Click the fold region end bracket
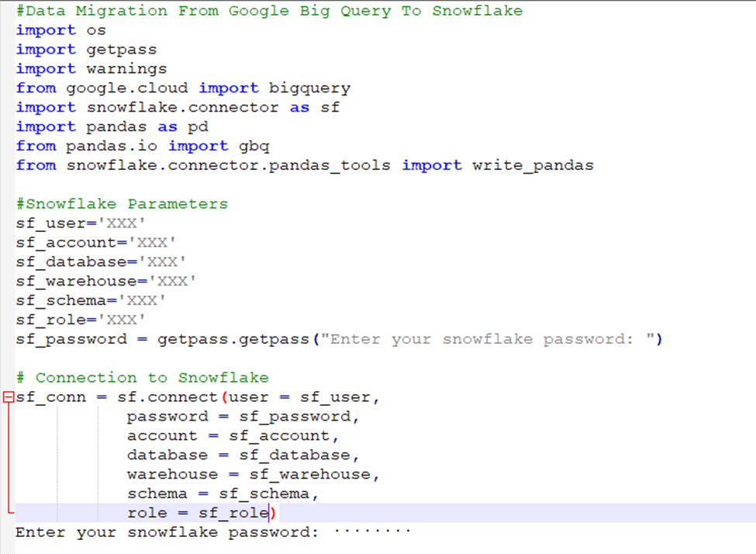The width and height of the screenshot is (756, 554). [7, 512]
